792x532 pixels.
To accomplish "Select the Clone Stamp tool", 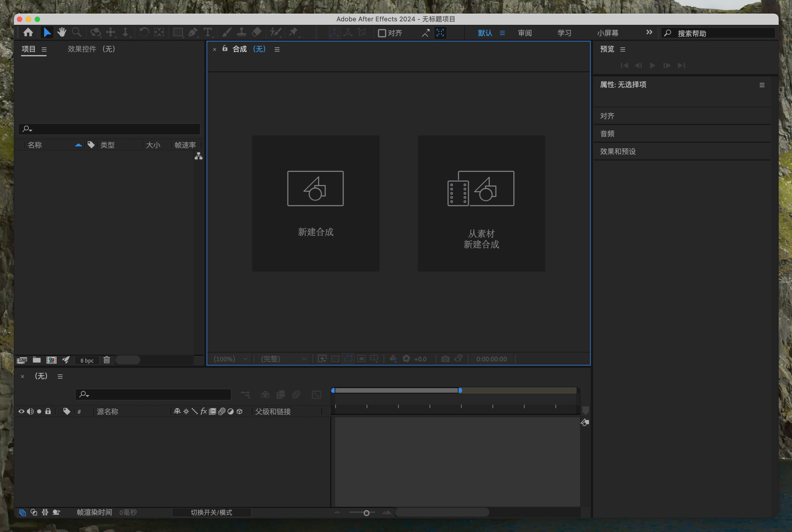I will click(x=241, y=32).
